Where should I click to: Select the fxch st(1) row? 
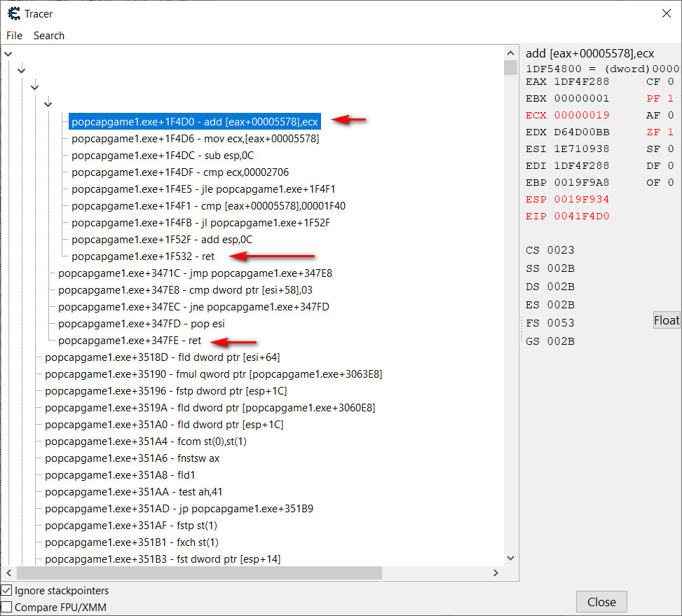[x=132, y=542]
